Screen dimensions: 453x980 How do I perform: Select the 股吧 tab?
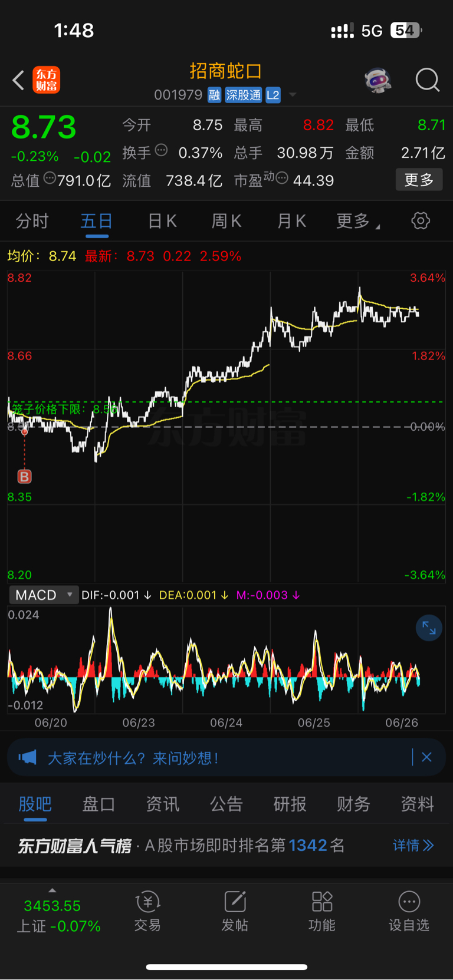point(35,804)
